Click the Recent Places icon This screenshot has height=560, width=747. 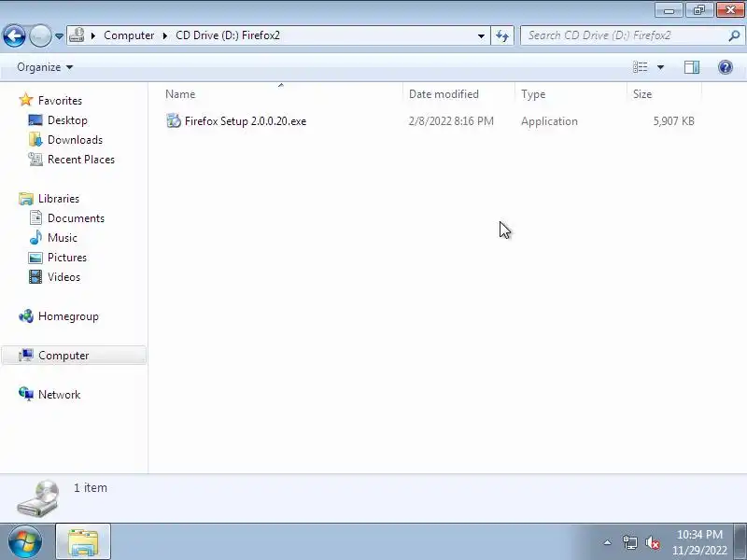coord(35,159)
